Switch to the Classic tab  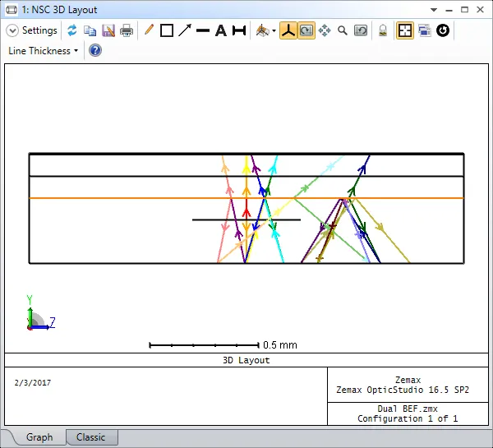(91, 437)
